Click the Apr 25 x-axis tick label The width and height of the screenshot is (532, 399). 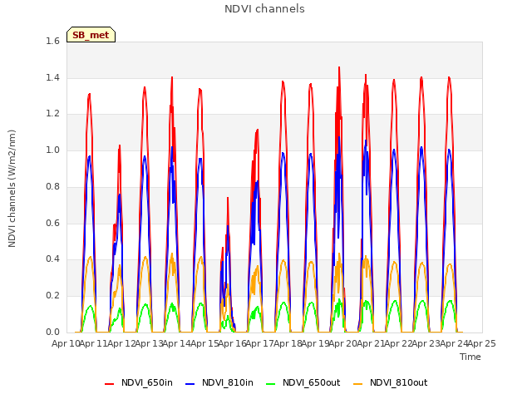[x=482, y=343]
